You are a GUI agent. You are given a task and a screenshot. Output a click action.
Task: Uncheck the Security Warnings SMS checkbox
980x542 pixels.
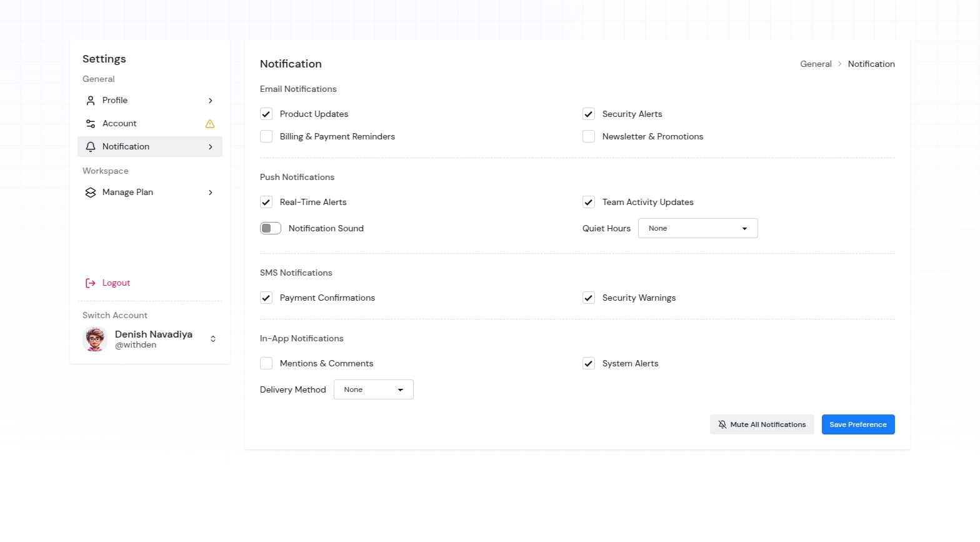point(589,298)
